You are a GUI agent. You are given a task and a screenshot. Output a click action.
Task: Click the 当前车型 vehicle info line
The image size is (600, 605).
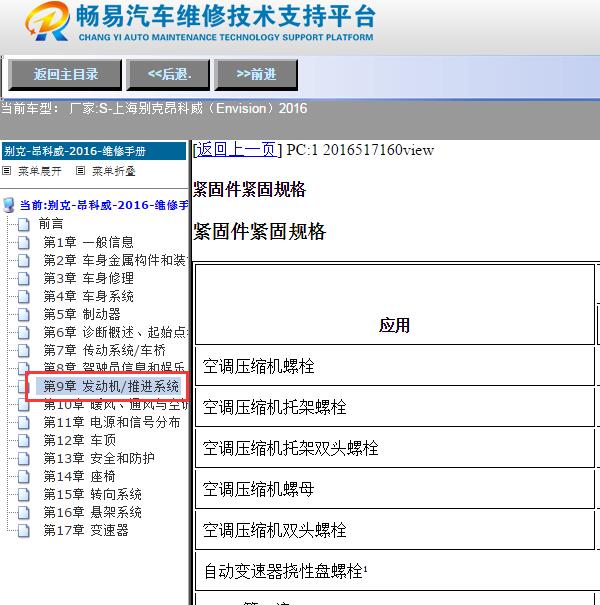click(154, 108)
